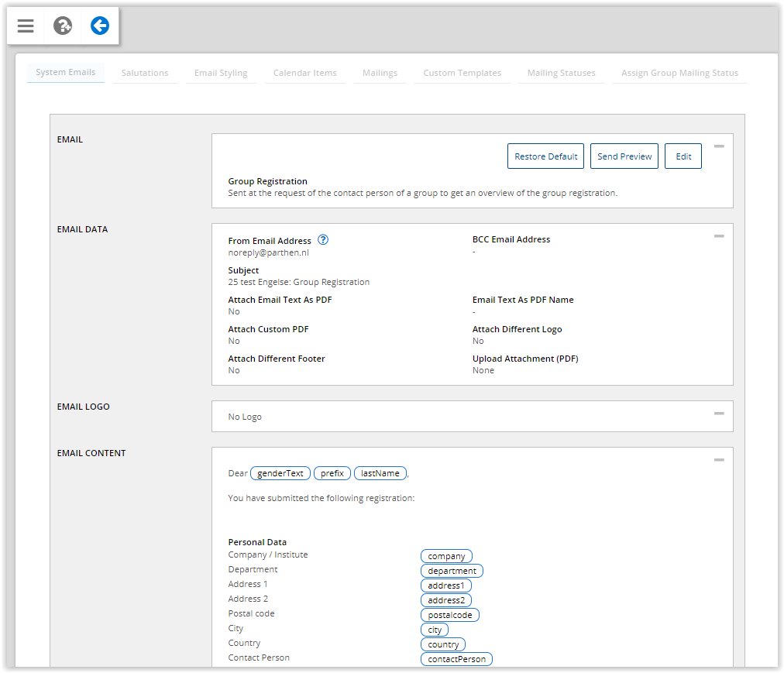Click the 'No Logo' text
The height and width of the screenshot is (673, 784).
(245, 417)
